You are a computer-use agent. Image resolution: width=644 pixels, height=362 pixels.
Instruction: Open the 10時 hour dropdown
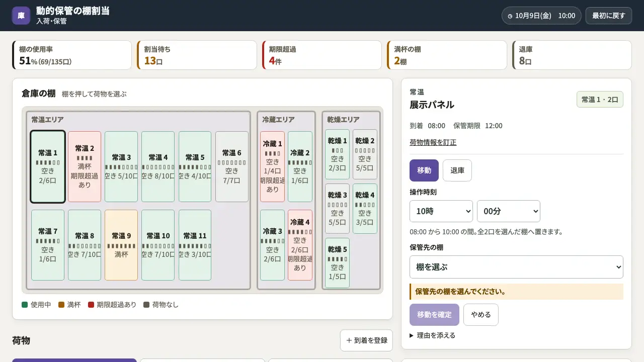click(x=441, y=211)
